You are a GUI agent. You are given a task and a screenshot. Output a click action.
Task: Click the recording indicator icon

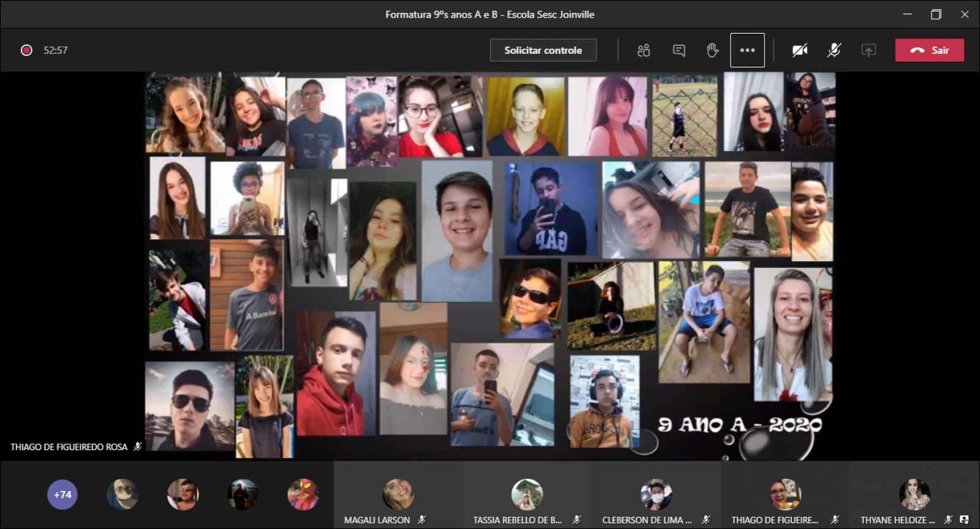(x=26, y=50)
